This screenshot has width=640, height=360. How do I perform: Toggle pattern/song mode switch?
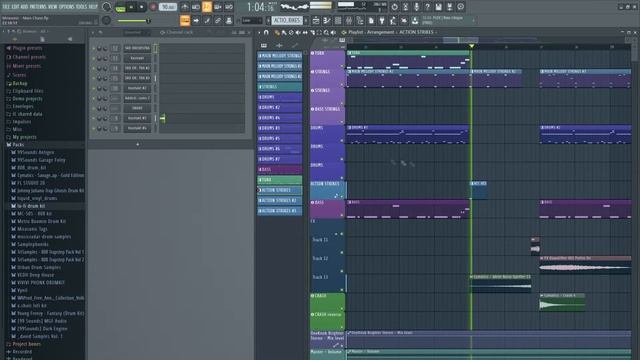[120, 7]
